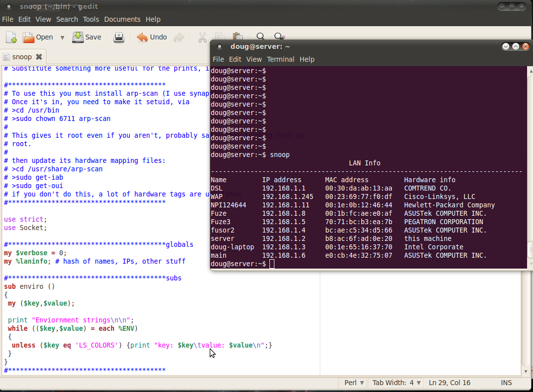Maximize the terminal window
The height and width of the screenshot is (392, 533).
click(x=516, y=46)
